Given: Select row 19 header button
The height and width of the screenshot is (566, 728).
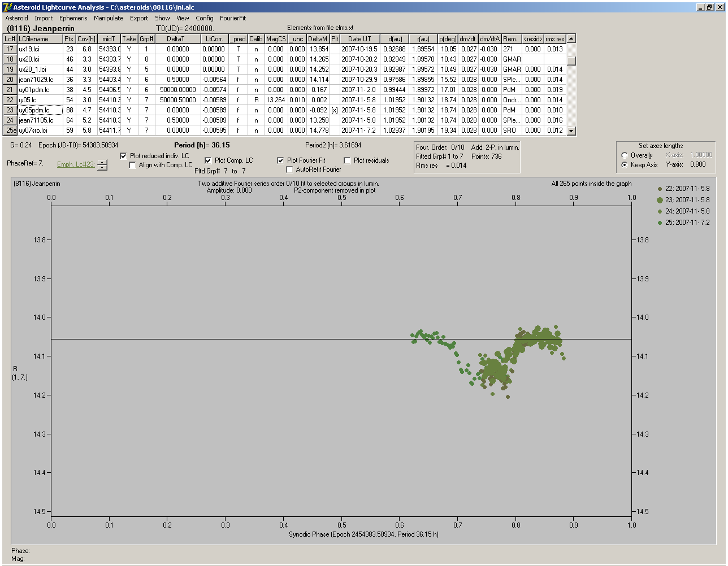Looking at the screenshot, I should 10,69.
